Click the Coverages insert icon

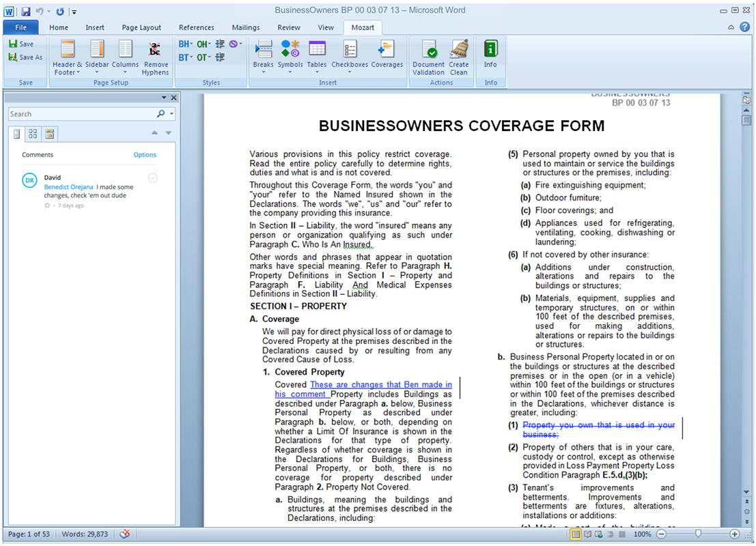[387, 50]
